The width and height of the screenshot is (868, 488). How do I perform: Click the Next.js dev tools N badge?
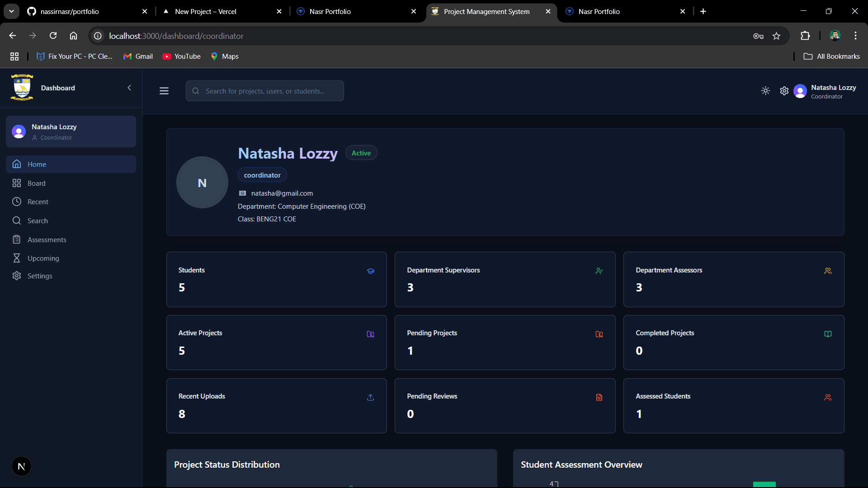point(21,466)
